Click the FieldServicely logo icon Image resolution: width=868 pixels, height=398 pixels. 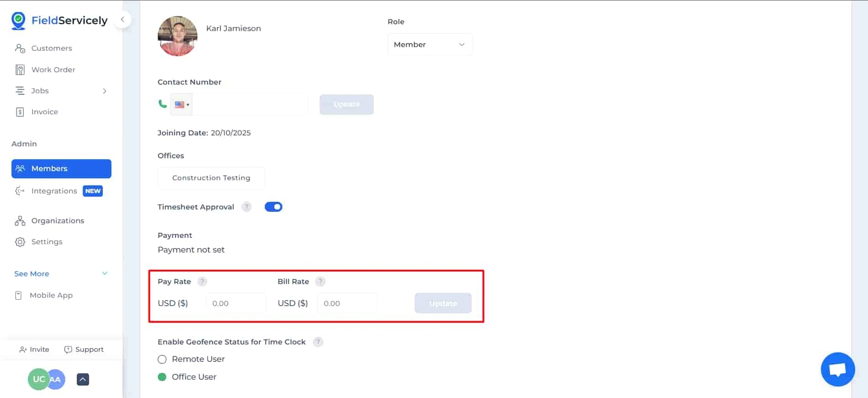click(x=18, y=21)
